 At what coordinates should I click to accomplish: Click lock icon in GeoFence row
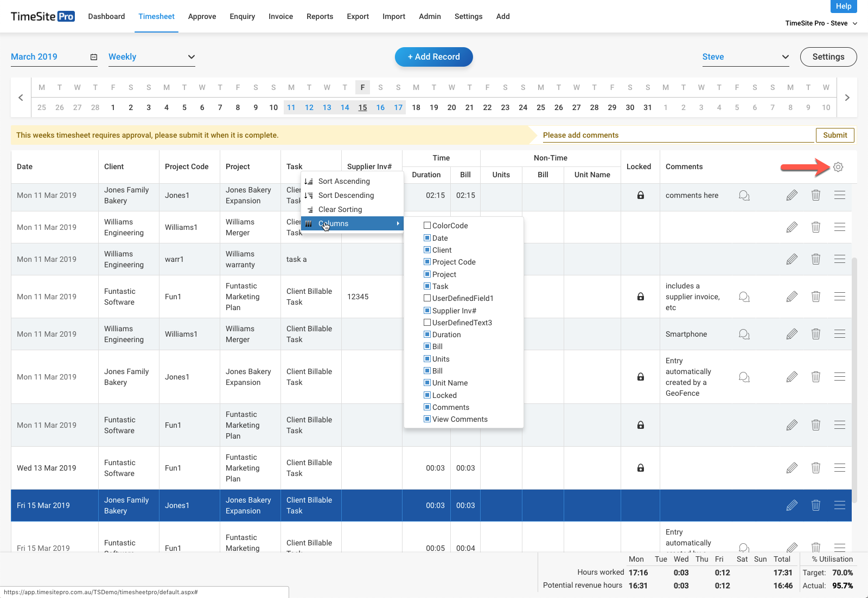[x=641, y=377]
